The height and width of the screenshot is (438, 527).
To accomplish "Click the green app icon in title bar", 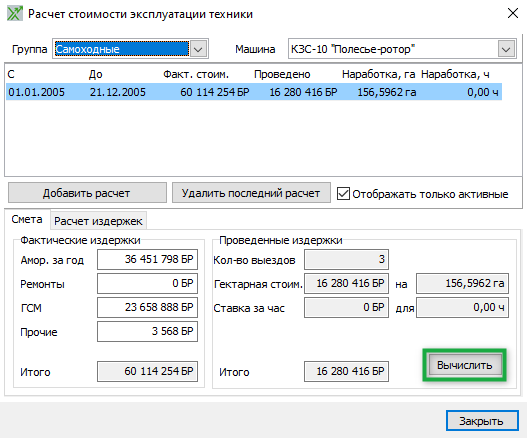I will 15,14.
